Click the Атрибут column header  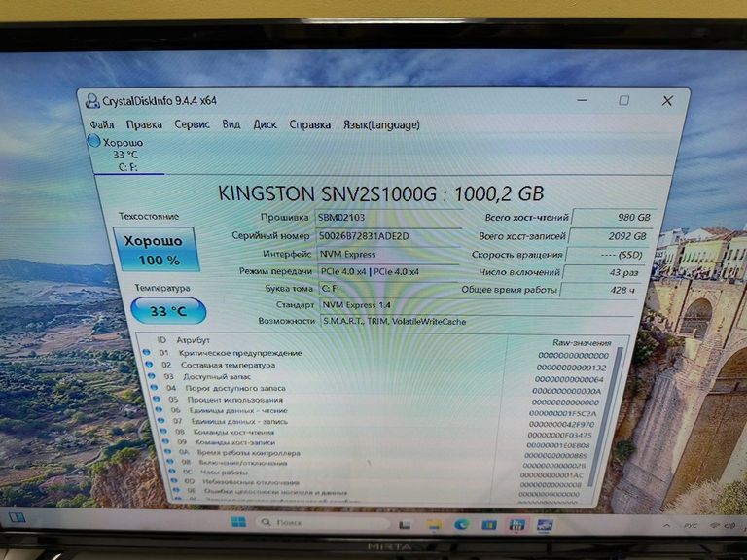tap(193, 340)
